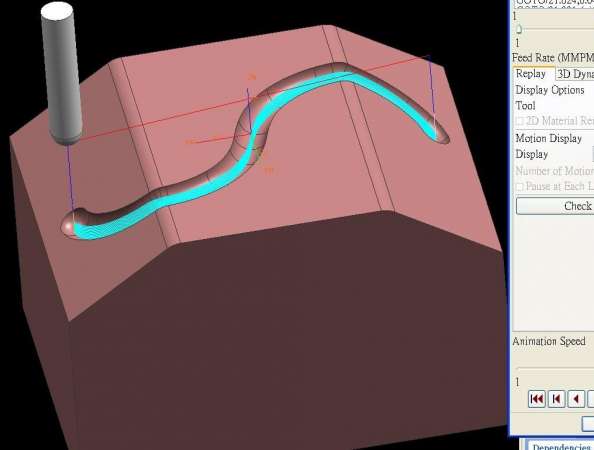Step back to the previous motion

(556, 399)
